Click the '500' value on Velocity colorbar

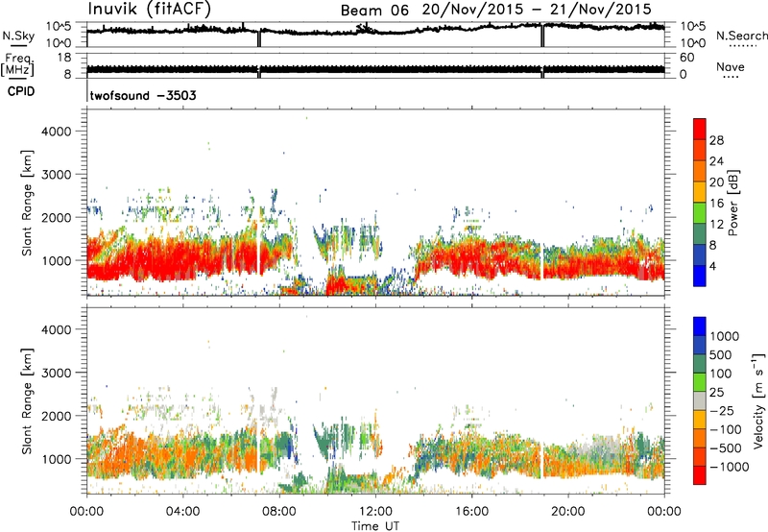click(722, 354)
